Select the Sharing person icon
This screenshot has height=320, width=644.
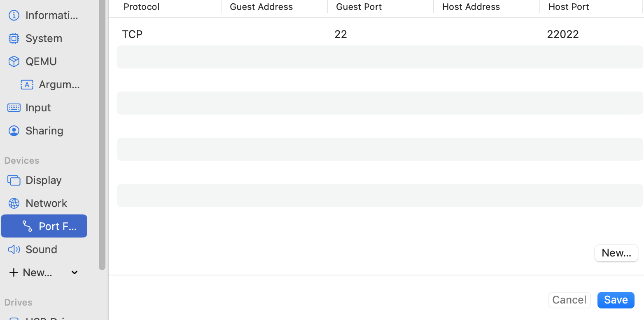coord(14,131)
